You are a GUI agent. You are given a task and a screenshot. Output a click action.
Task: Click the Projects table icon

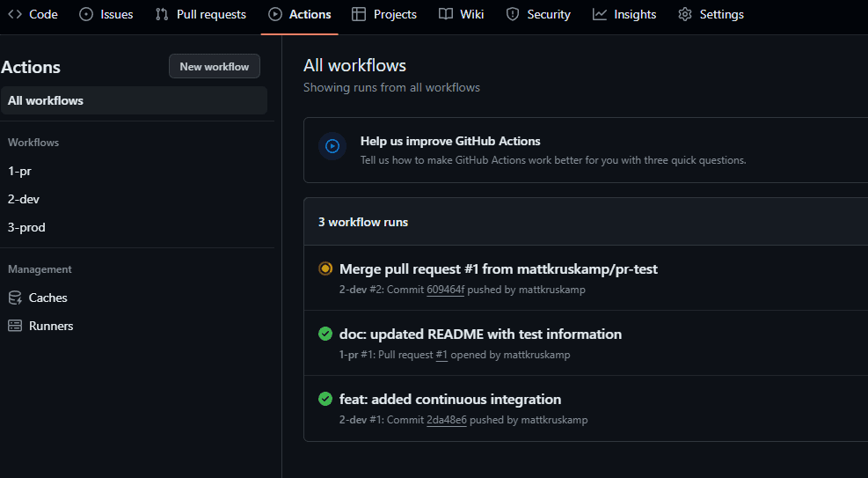click(359, 14)
